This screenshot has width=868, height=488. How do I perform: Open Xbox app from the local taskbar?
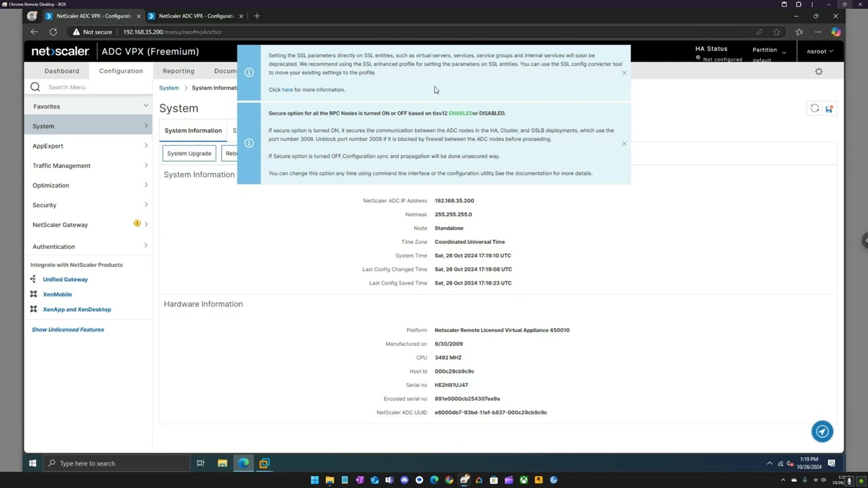(x=524, y=480)
